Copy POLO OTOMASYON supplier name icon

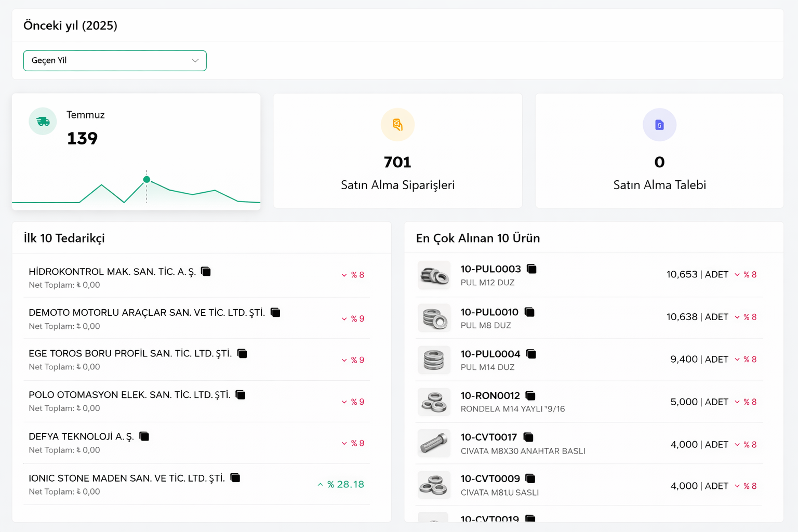click(240, 395)
